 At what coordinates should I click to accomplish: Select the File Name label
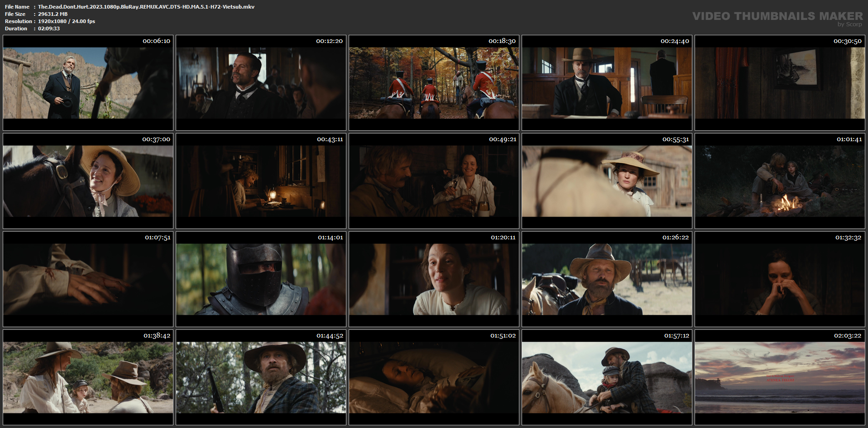(x=17, y=7)
